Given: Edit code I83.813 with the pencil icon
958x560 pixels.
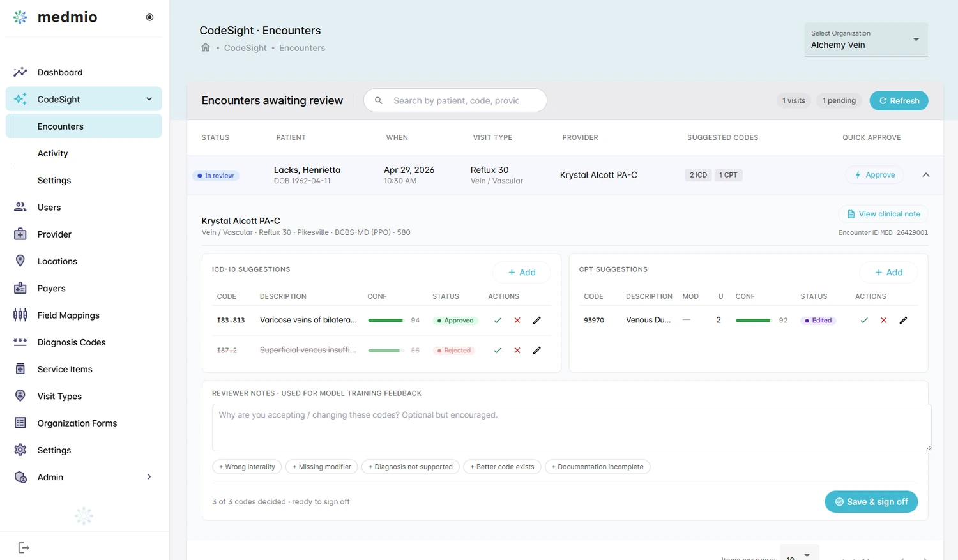Looking at the screenshot, I should click(537, 321).
